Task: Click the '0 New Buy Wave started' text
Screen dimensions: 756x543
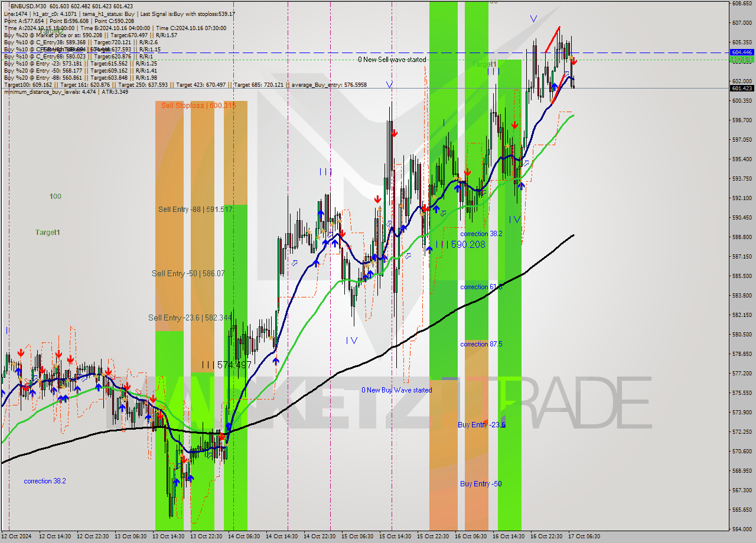Action: (396, 390)
